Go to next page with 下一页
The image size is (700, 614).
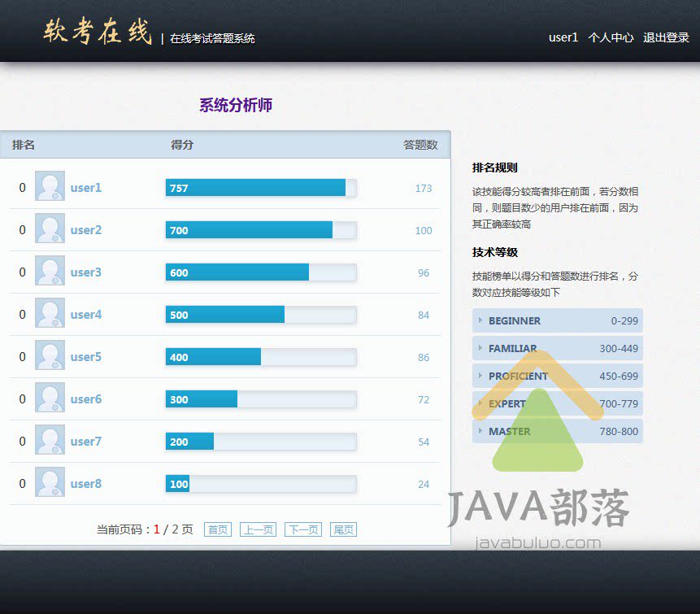click(x=302, y=529)
